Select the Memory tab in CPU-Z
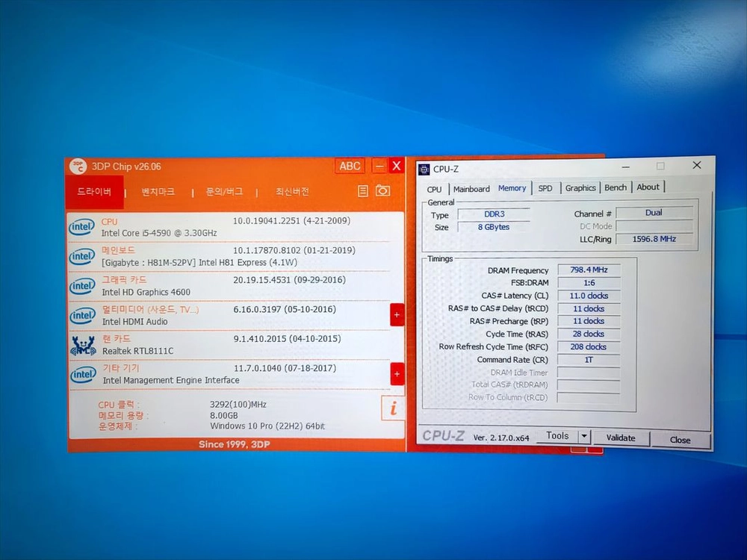 [512, 188]
